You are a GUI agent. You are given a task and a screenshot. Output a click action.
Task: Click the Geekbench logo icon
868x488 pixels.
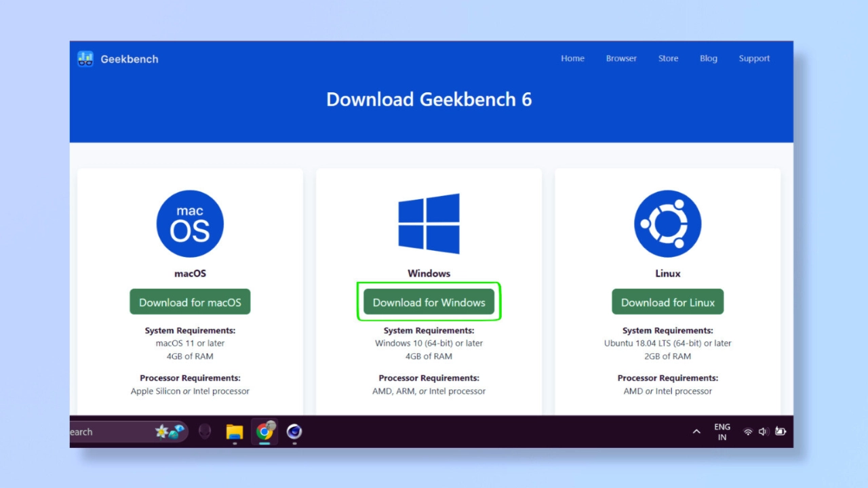click(85, 59)
